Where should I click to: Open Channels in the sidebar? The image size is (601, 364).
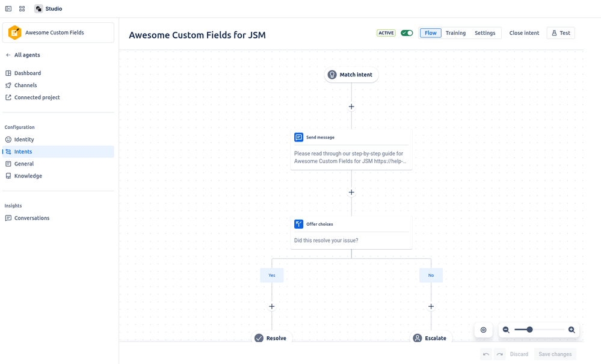[x=58, y=85]
